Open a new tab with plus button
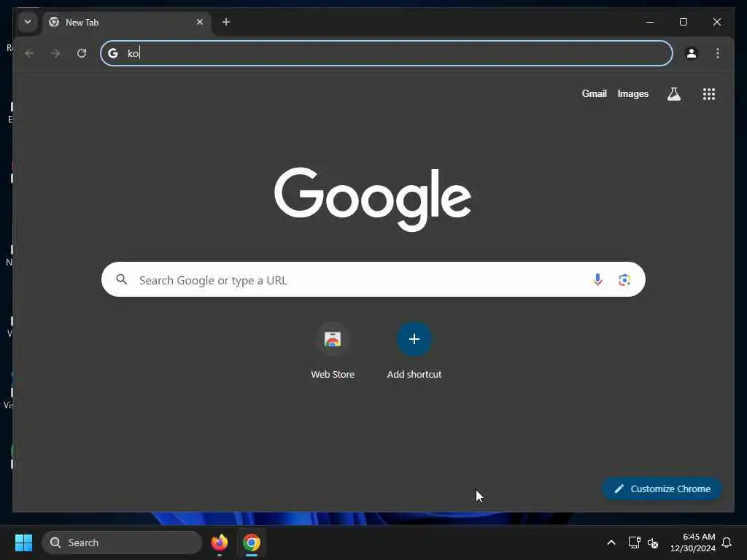Image resolution: width=747 pixels, height=560 pixels. (226, 22)
